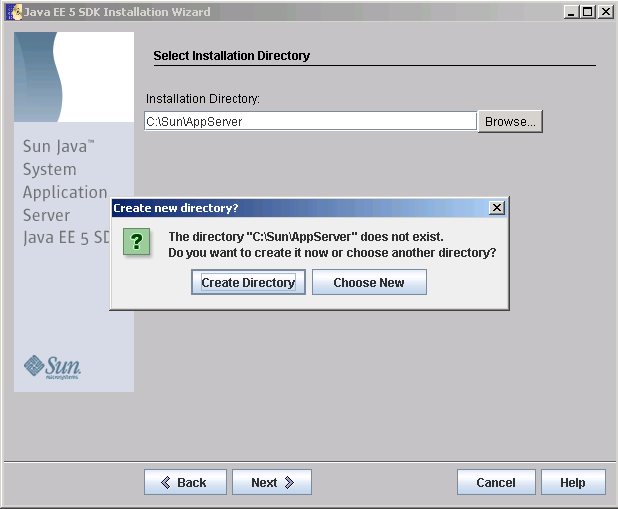The height and width of the screenshot is (509, 618).
Task: Click the Installation Directory text field
Action: [x=311, y=121]
